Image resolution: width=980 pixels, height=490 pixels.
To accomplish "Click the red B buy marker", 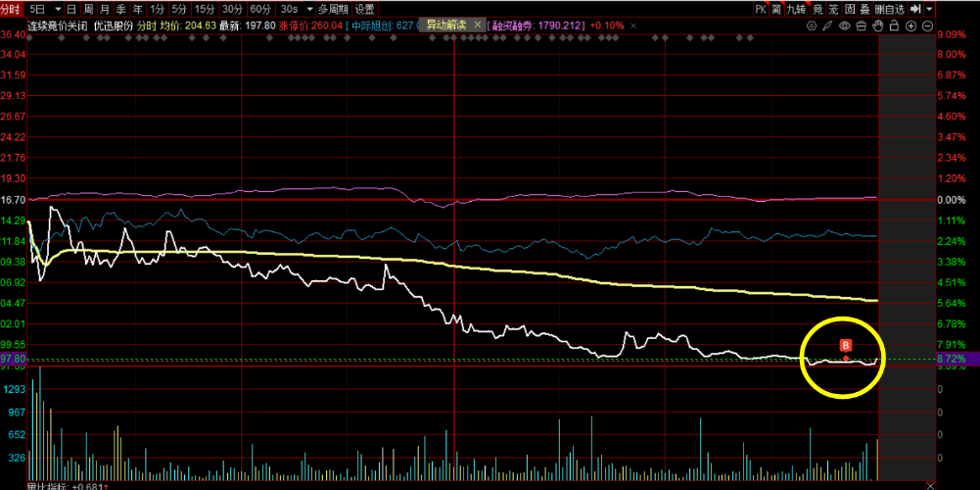I will click(x=846, y=345).
